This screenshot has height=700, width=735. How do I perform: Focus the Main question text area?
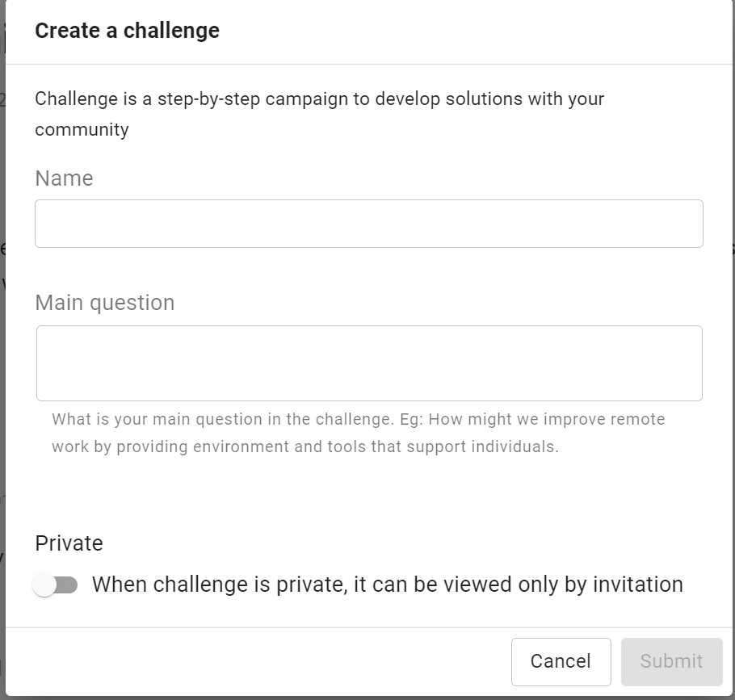coord(368,363)
